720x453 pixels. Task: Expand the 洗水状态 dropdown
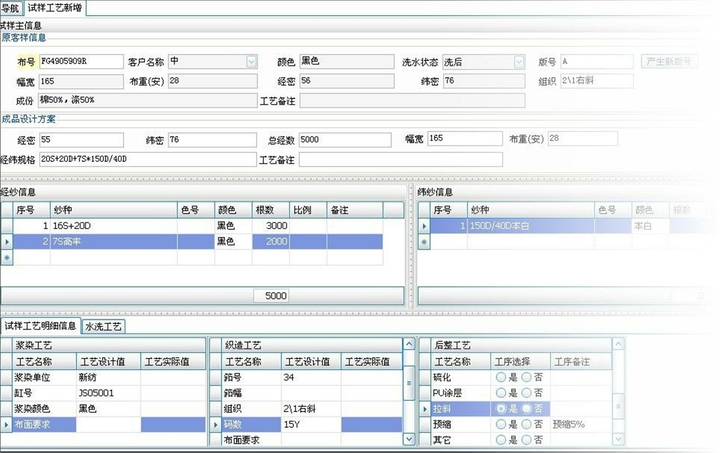(x=519, y=62)
